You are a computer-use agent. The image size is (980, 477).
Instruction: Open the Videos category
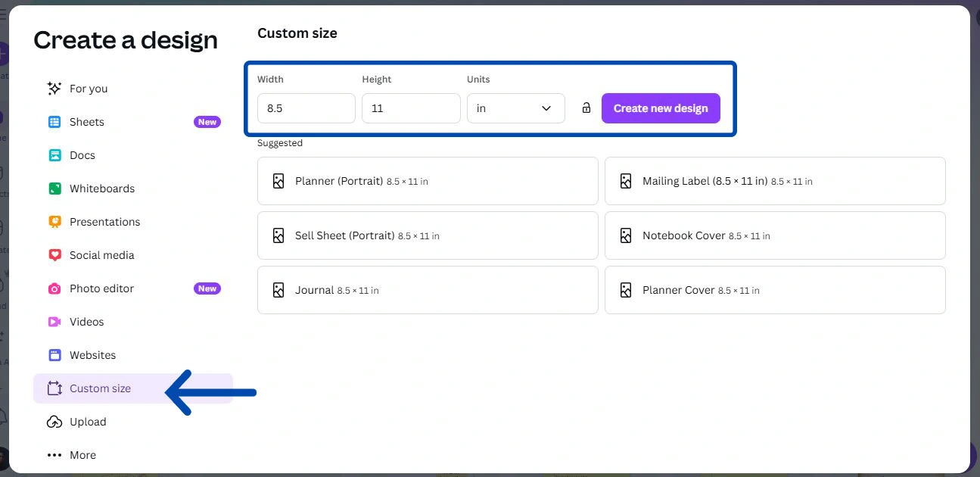pyautogui.click(x=133, y=322)
